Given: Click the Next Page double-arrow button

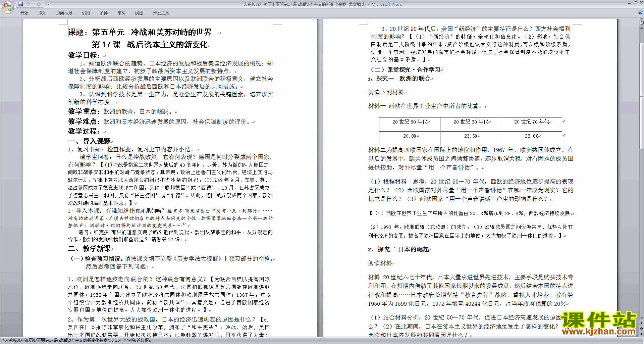Looking at the screenshot, I should coord(642,334).
